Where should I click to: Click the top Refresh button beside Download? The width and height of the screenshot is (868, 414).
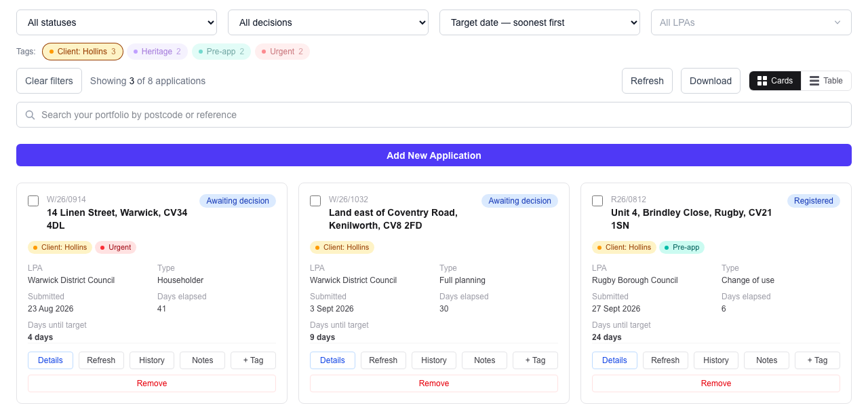pyautogui.click(x=647, y=81)
